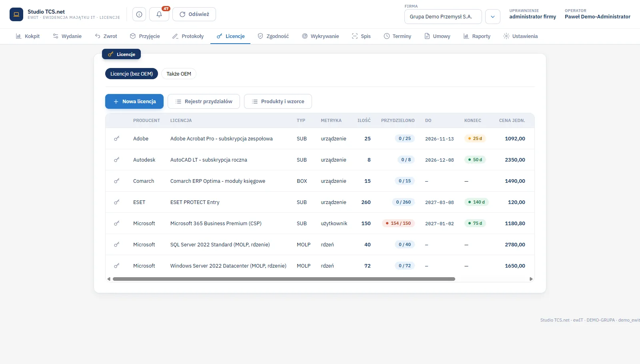640x364 pixels.
Task: Open the Zwrot tab
Action: tap(106, 36)
